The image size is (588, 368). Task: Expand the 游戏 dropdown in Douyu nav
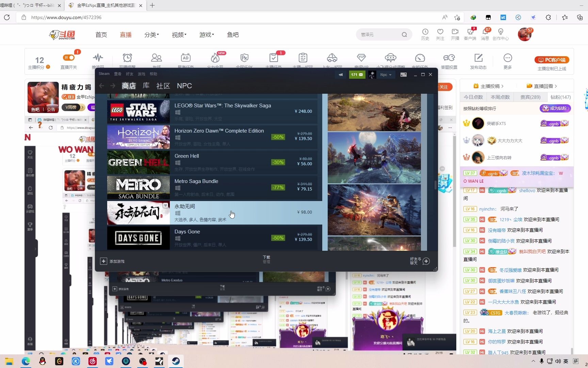pos(207,35)
